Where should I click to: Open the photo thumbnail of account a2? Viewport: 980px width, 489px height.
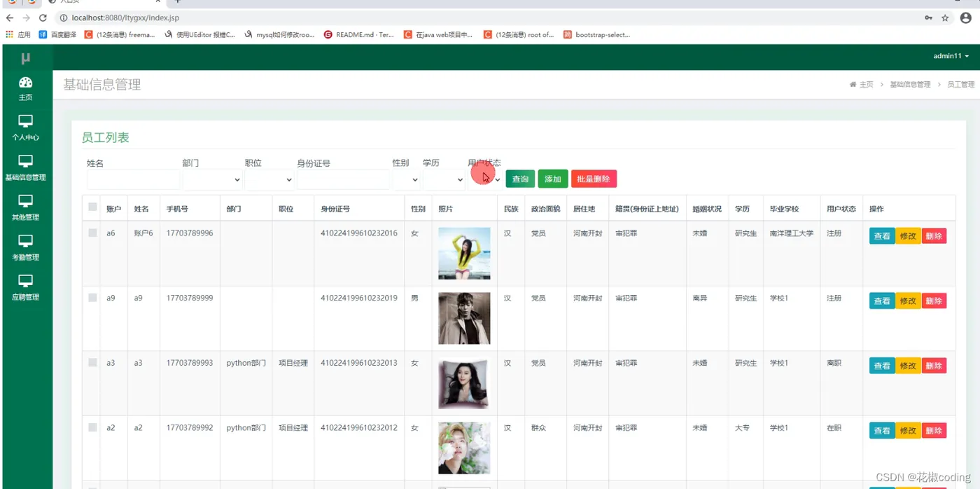click(x=464, y=448)
